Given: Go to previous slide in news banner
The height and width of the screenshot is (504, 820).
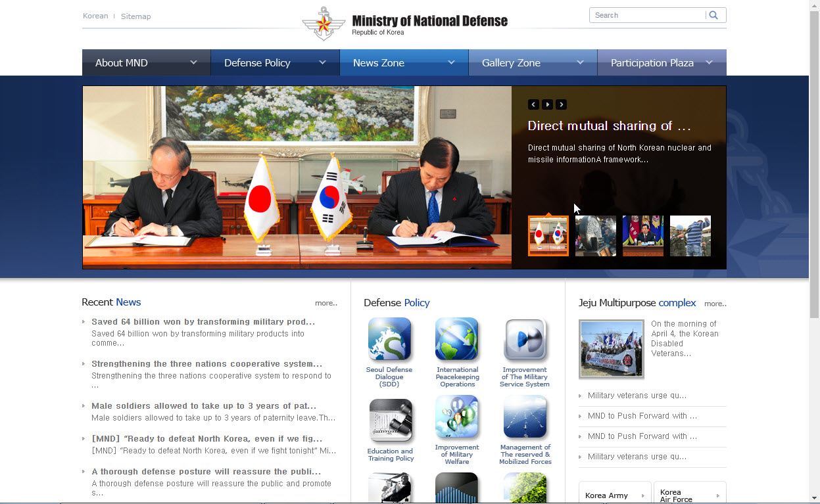Looking at the screenshot, I should tap(533, 104).
